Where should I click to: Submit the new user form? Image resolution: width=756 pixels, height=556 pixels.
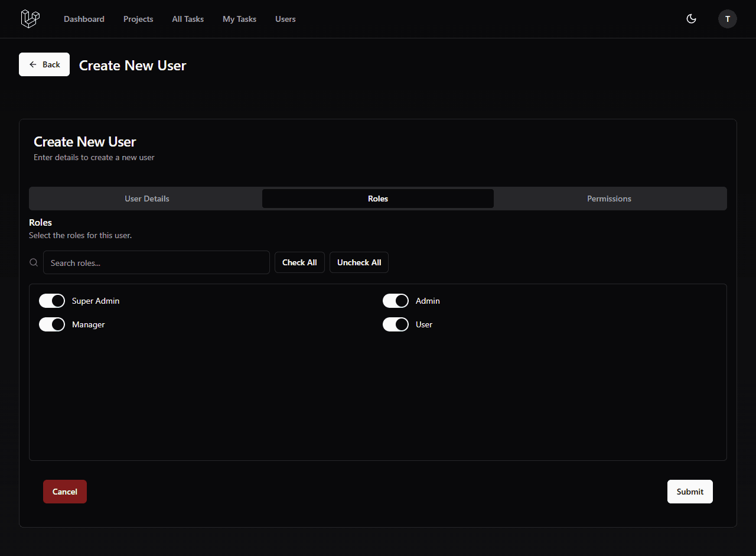[x=689, y=491]
